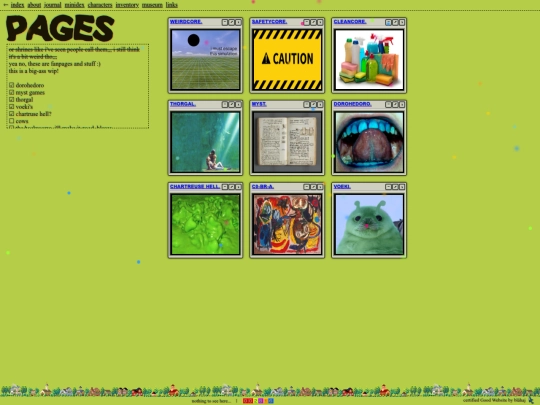Image resolution: width=540 pixels, height=405 pixels.
Task: Minimize the CO-BR-A window card
Action: tap(307, 187)
